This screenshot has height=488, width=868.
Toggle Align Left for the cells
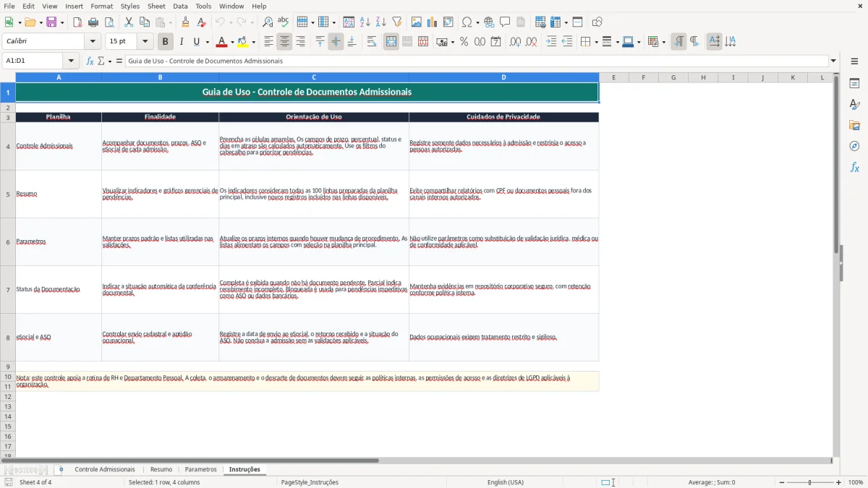pos(268,42)
